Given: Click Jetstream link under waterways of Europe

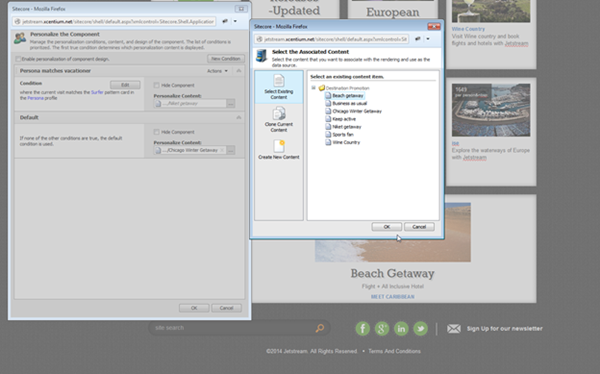Looking at the screenshot, I should coord(474,157).
